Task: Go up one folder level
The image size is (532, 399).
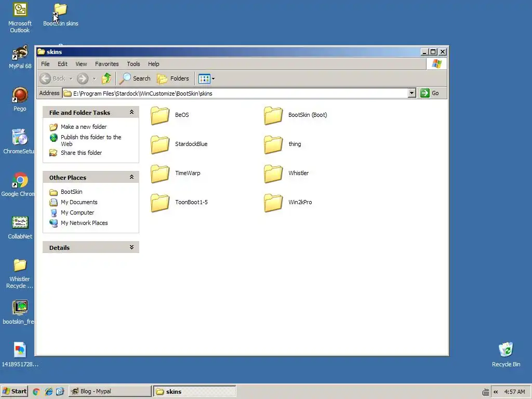Action: pos(107,78)
